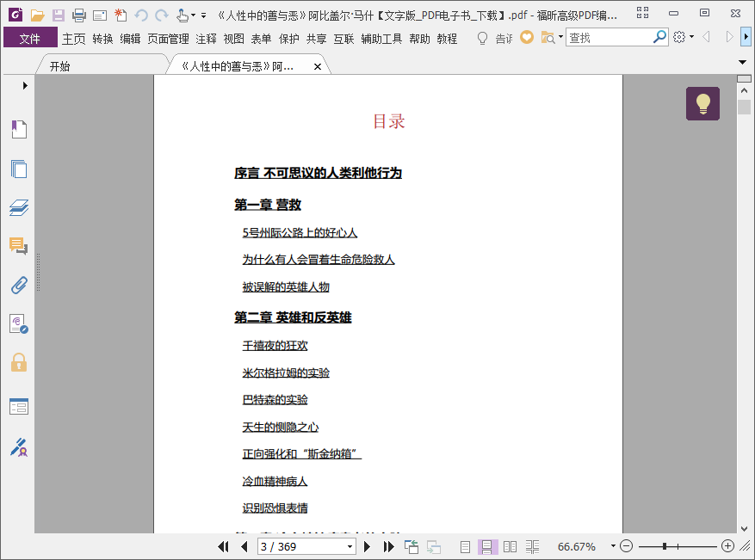Open link 识别恐惧表情

275,508
